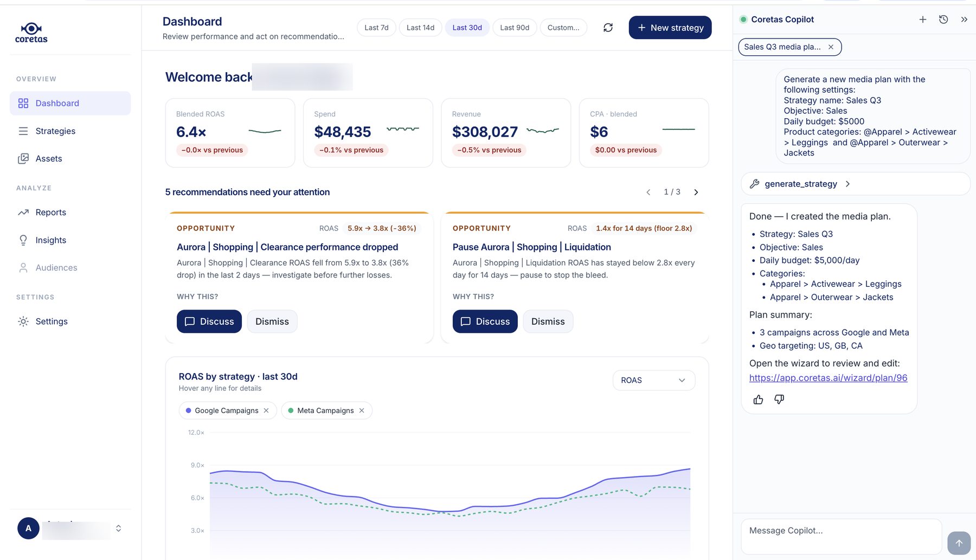Open the Spend metric card
Viewport: 976px width, 560px height.
pos(368,133)
